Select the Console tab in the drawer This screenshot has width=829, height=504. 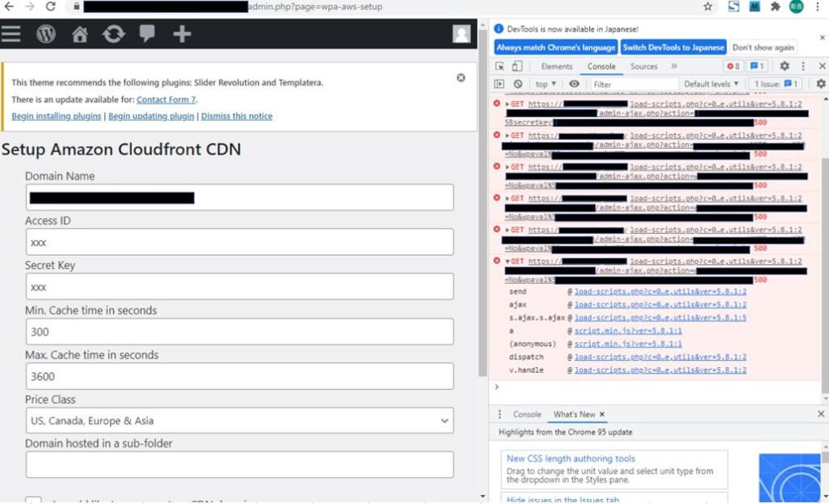pos(527,414)
